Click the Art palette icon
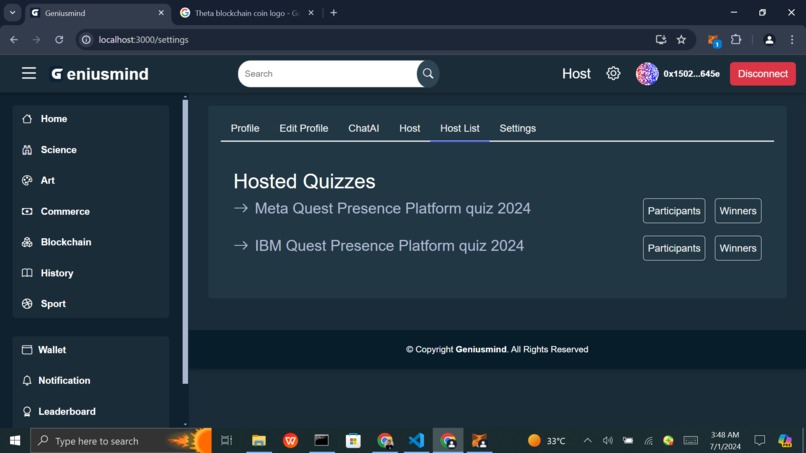The width and height of the screenshot is (806, 453). tap(27, 180)
